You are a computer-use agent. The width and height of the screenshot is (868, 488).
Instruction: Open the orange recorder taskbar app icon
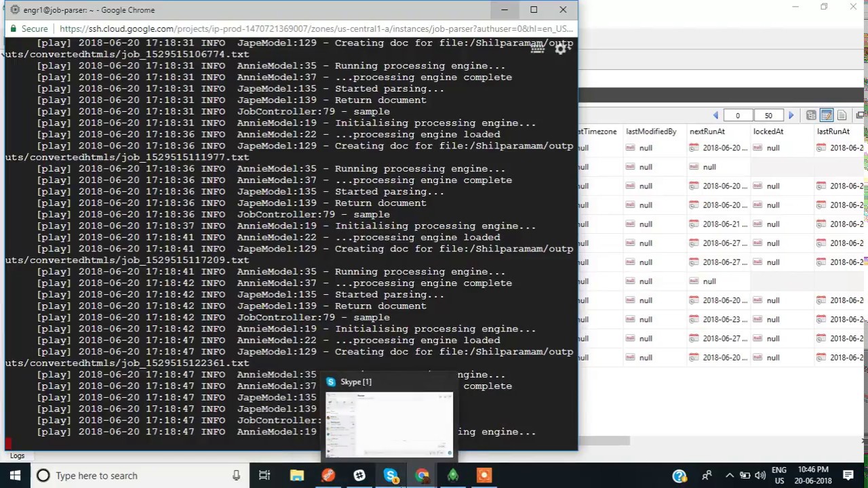[484, 475]
